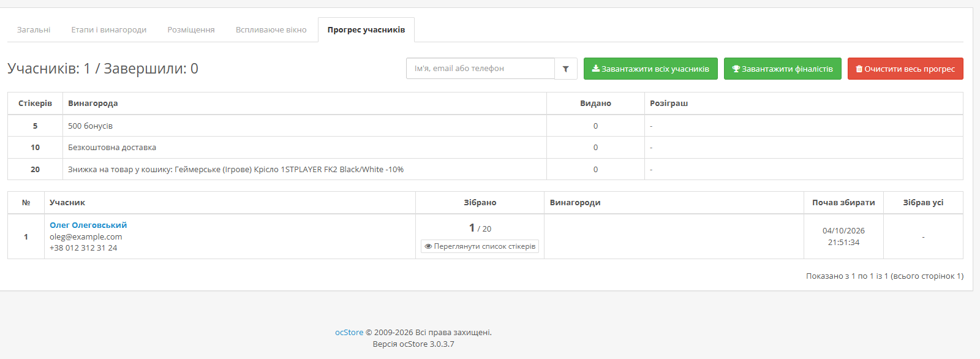Click the Версія ocStore 3.0.3.7 text
This screenshot has width=980, height=359.
[413, 344]
